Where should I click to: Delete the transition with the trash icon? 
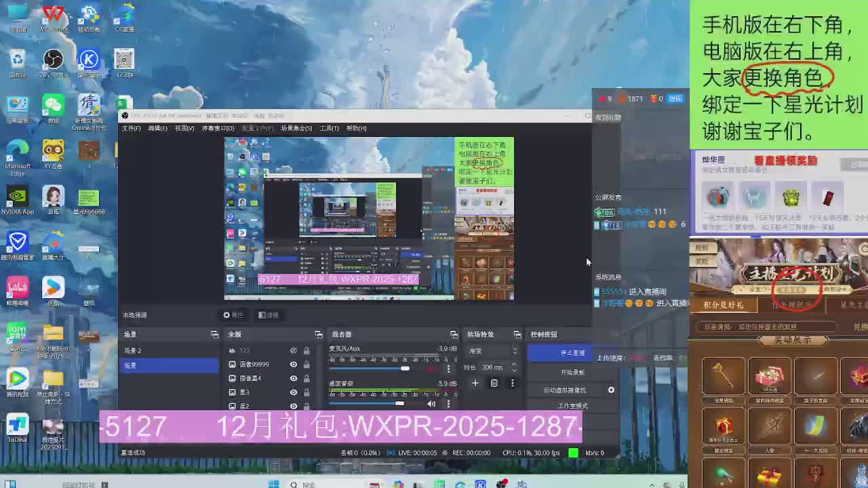coord(494,383)
